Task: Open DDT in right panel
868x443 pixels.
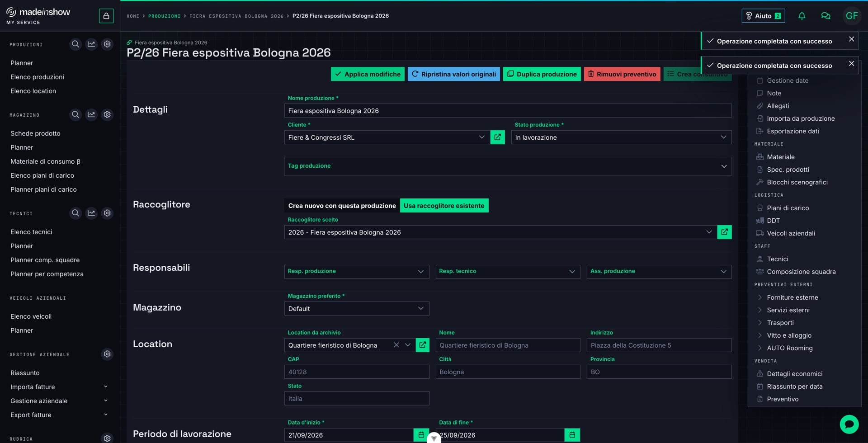Action: pos(773,221)
